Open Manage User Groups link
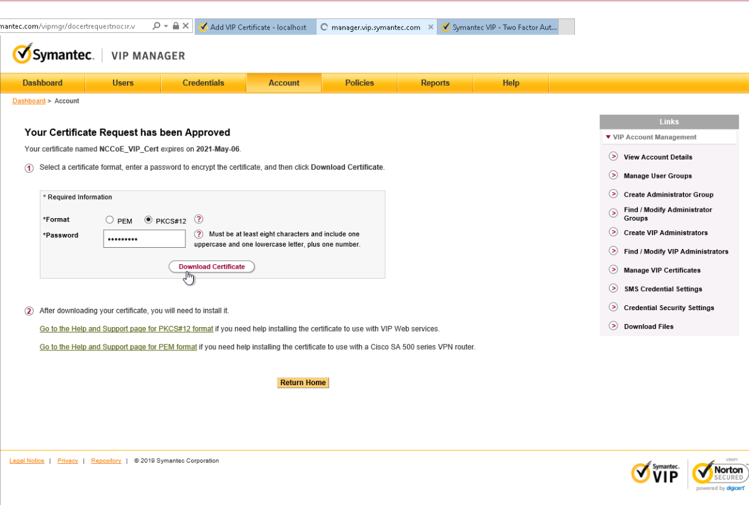The height and width of the screenshot is (505, 749). (658, 176)
